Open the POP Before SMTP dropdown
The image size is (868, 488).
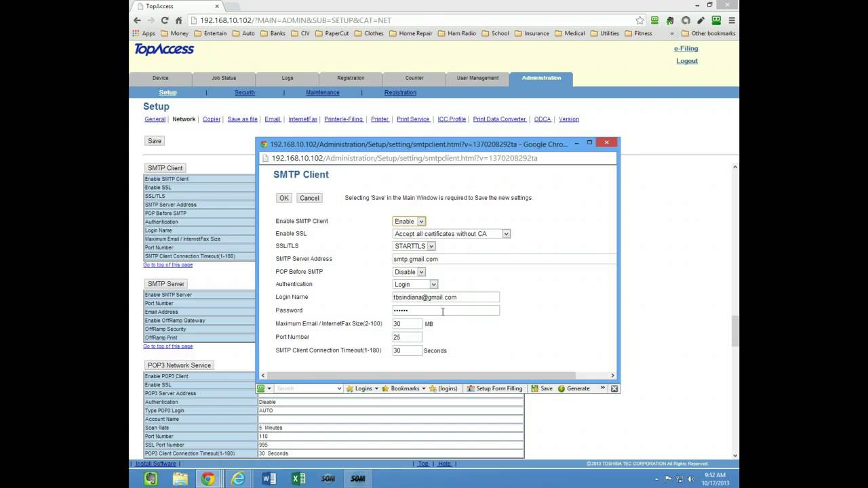[x=409, y=272]
